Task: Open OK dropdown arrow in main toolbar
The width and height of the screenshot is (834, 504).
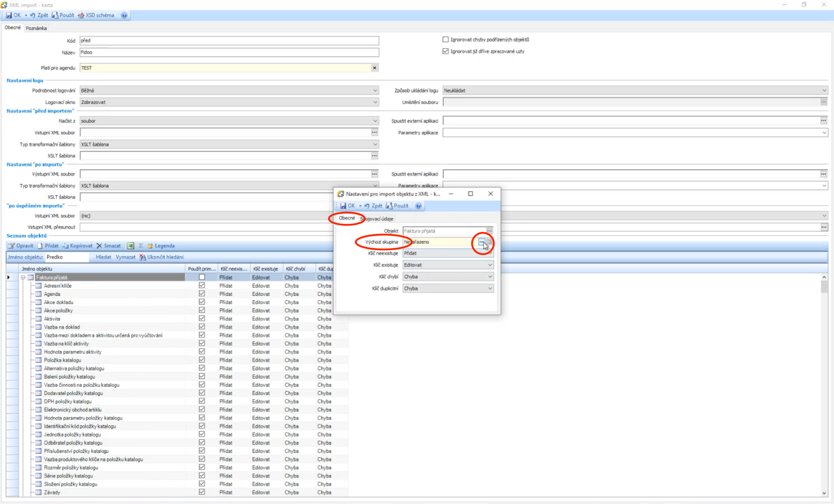Action: (x=26, y=15)
